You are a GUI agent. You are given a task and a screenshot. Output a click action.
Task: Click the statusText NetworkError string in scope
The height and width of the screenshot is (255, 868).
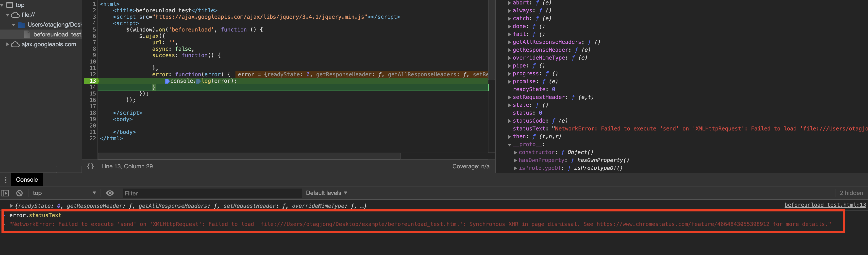[710, 129]
